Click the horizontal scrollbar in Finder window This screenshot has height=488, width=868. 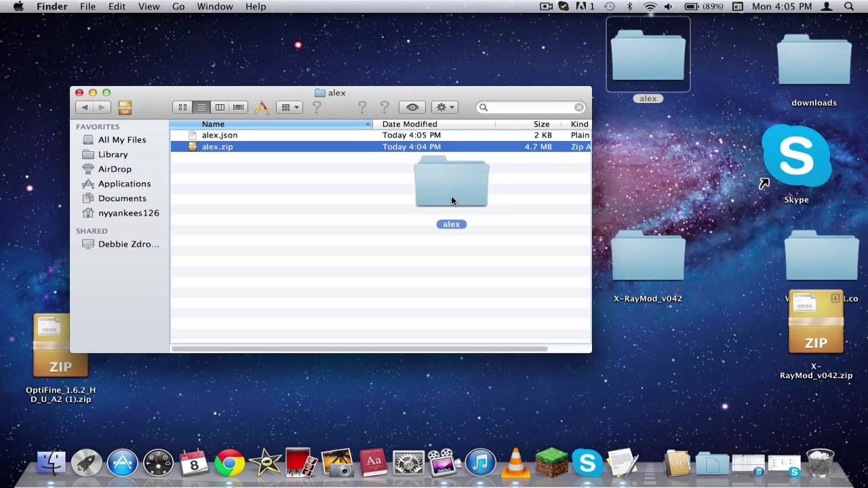(359, 349)
